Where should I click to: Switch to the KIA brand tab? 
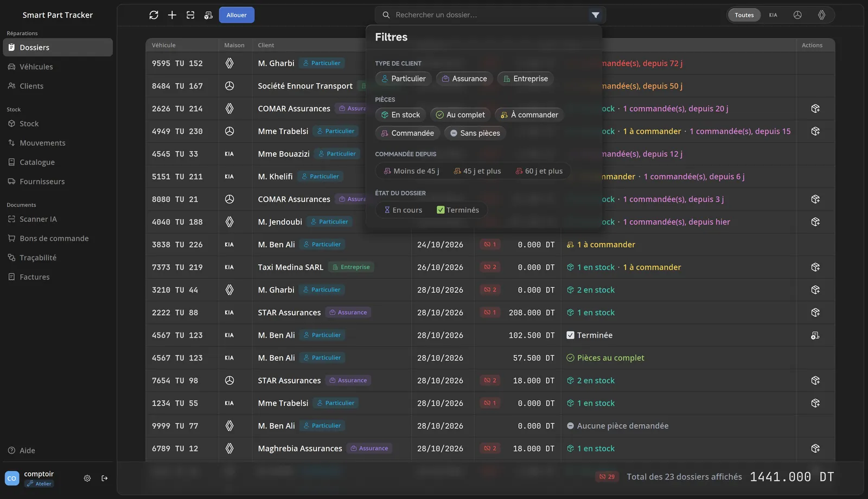773,15
